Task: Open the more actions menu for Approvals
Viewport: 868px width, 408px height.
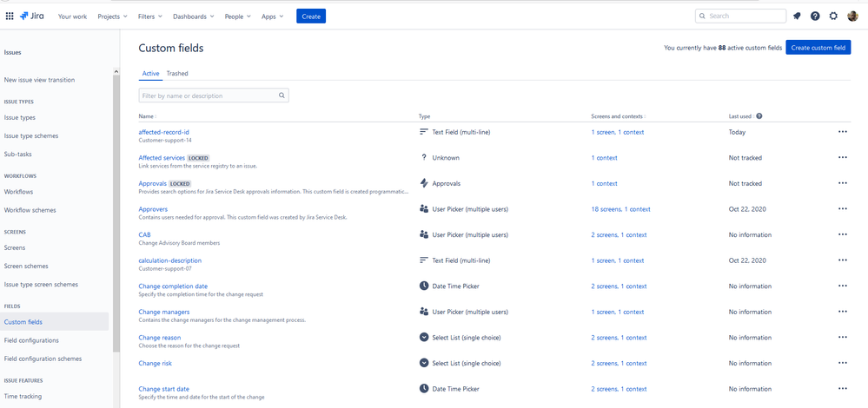Action: coord(843,183)
